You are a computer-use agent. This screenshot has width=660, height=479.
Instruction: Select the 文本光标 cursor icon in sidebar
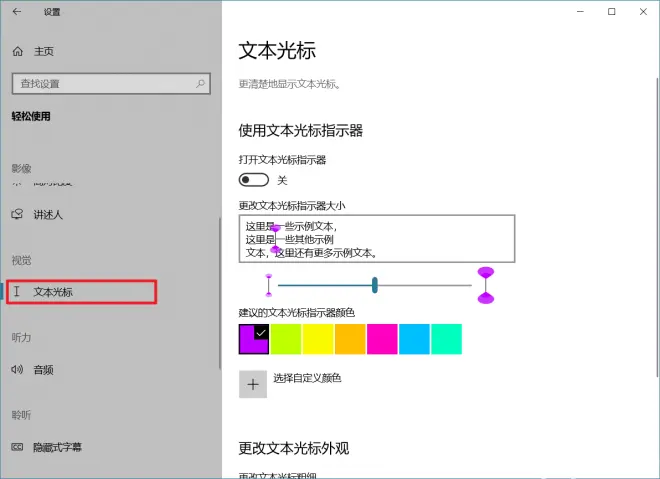[17, 291]
